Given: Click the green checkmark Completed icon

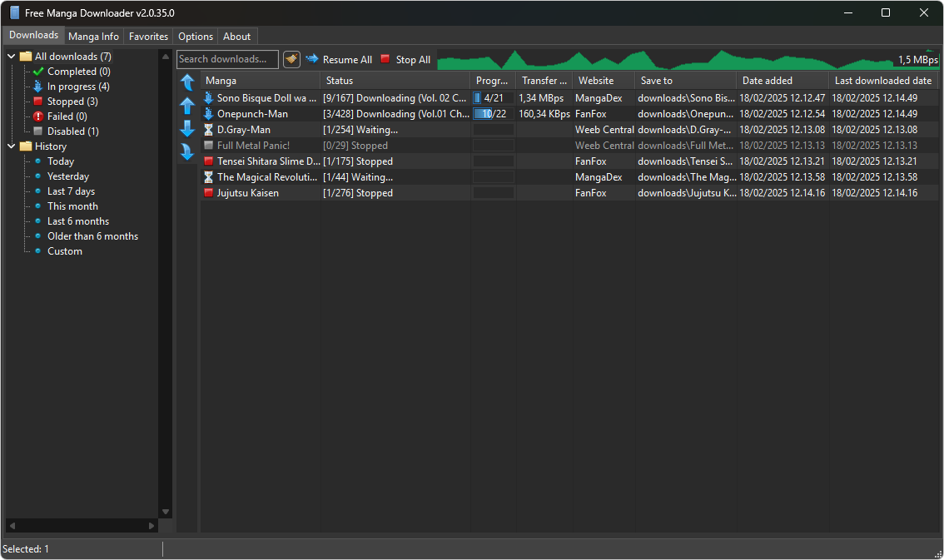Looking at the screenshot, I should pos(38,71).
